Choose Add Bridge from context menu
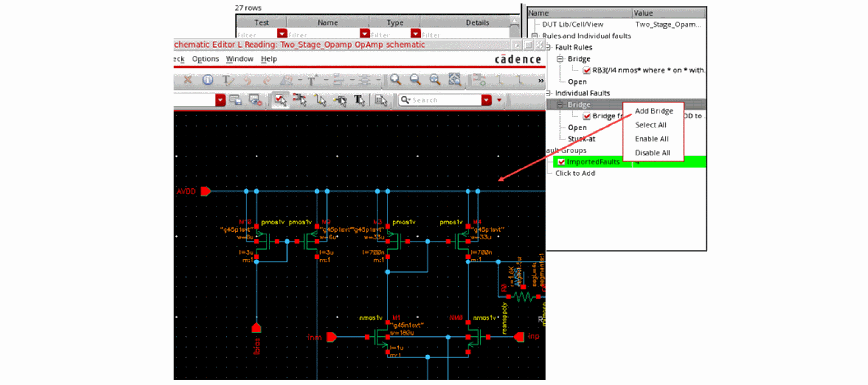Image resolution: width=868 pixels, height=385 pixels. (x=654, y=111)
